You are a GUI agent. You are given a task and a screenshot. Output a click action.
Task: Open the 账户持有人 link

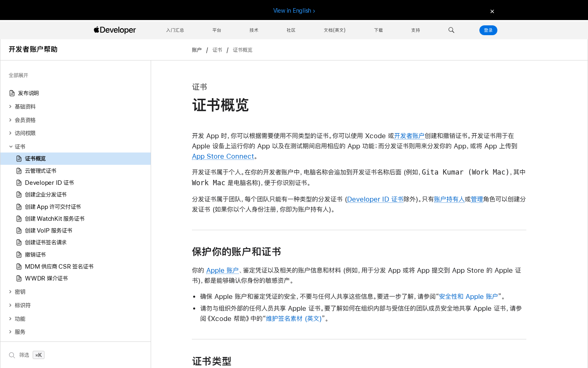pyautogui.click(x=449, y=199)
